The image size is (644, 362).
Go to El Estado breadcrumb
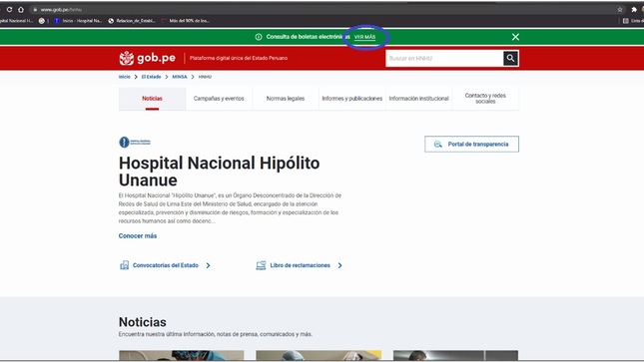(x=151, y=77)
